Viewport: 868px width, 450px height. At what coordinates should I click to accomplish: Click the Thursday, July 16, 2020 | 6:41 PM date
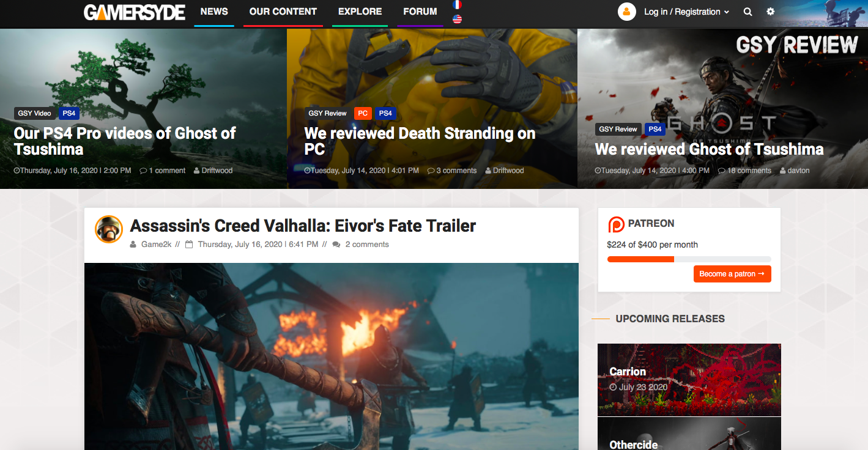click(x=258, y=245)
